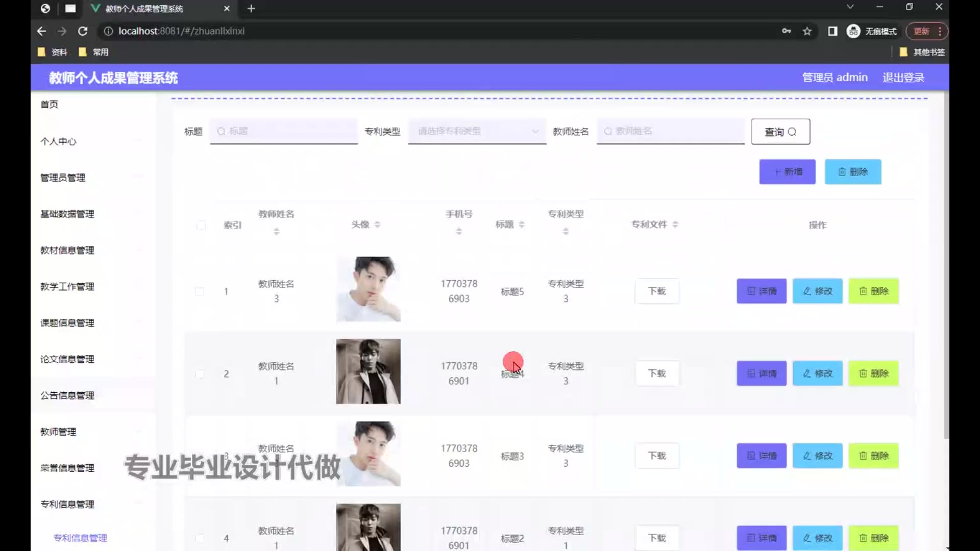Viewport: 980px width, 551px height.
Task: Sort by 专利类型 column sort arrows
Action: 566,232
